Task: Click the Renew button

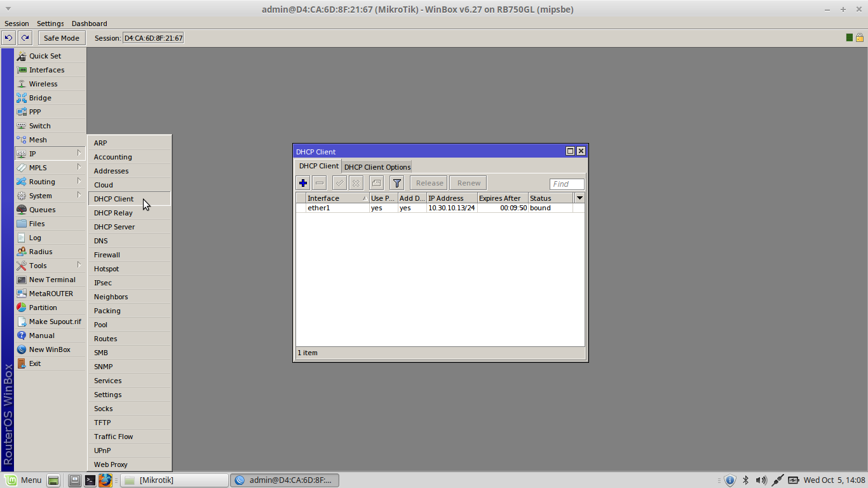Action: (469, 183)
